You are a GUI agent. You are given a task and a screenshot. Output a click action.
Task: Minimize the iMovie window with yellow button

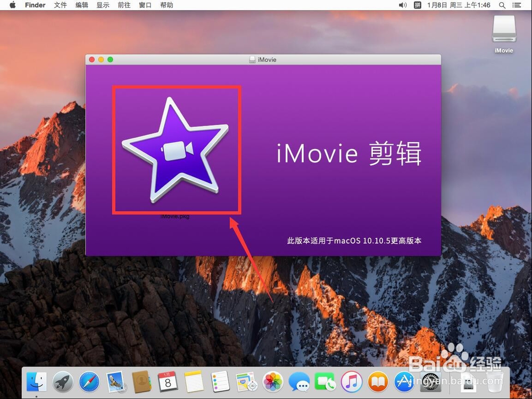(101, 60)
